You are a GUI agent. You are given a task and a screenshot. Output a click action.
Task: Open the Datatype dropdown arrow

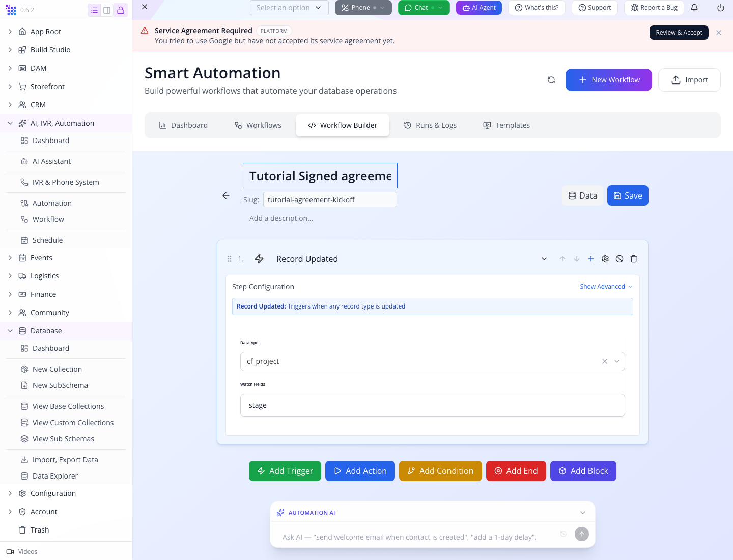tap(617, 361)
